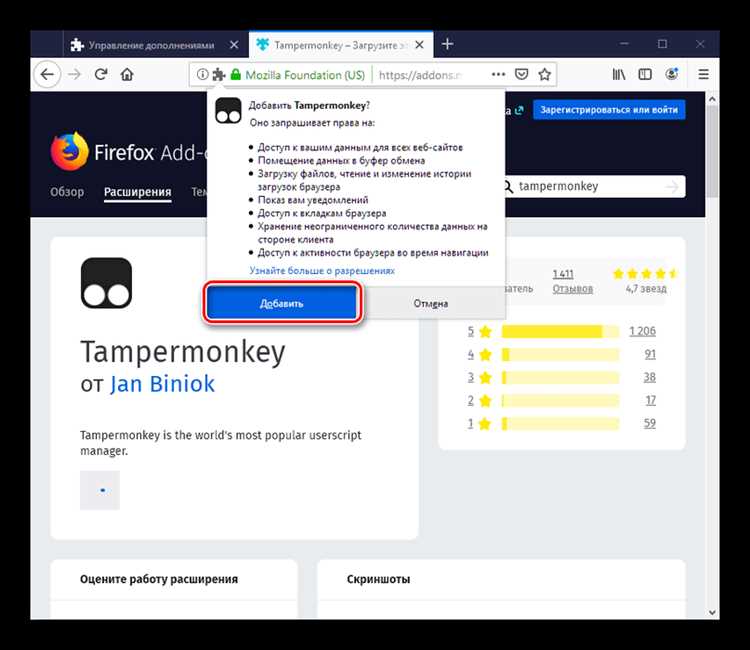Click the page scrollbar up arrow
This screenshot has height=650, width=750.
coord(712,99)
